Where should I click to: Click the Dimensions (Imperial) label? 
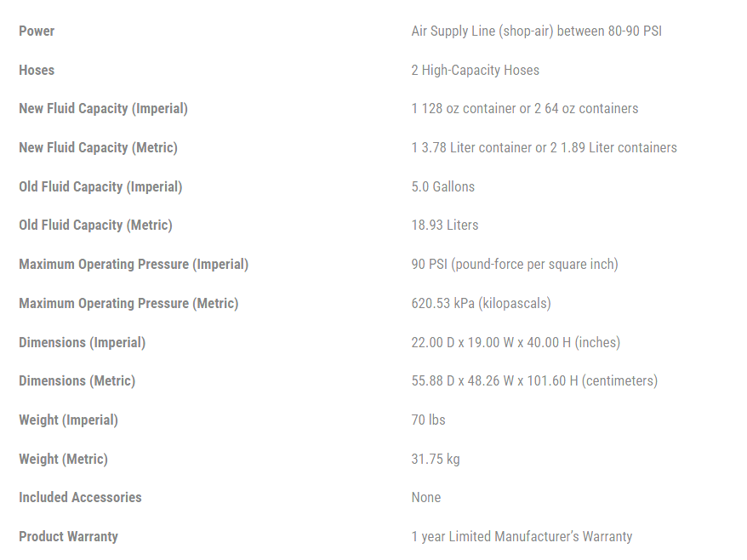click(82, 343)
